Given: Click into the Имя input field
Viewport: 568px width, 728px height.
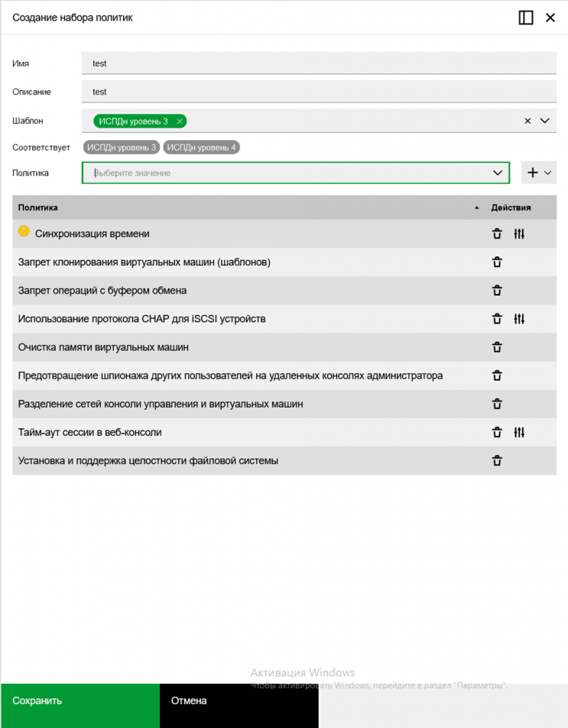Looking at the screenshot, I should pyautogui.click(x=318, y=63).
